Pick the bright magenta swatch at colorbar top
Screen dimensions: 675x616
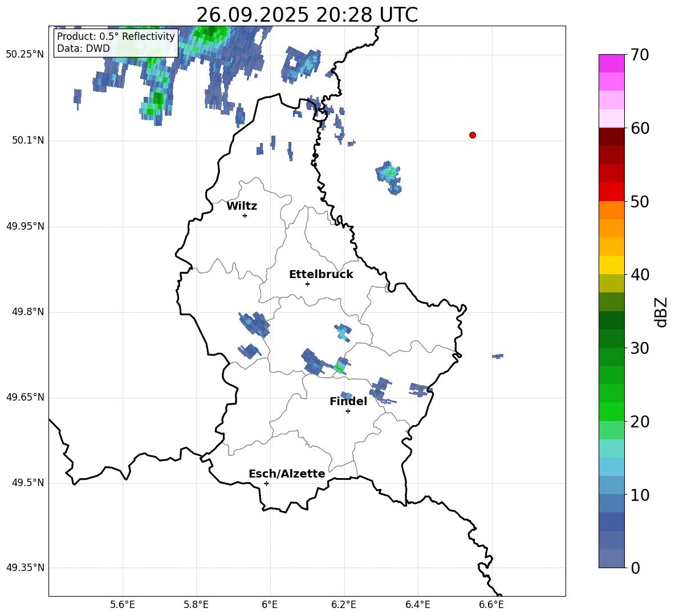click(611, 64)
